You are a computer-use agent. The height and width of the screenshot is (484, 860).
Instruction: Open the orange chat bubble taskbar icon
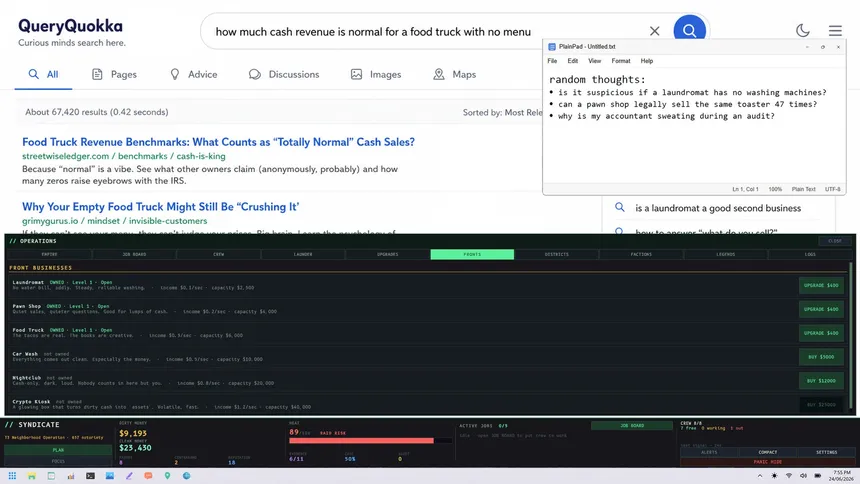pyautogui.click(x=148, y=476)
